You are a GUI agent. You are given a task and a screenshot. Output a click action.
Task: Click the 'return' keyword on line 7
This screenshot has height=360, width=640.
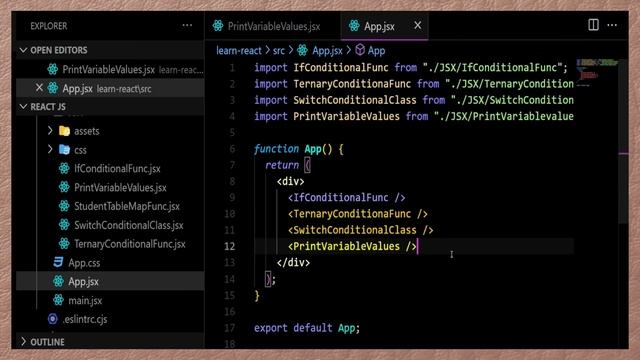click(282, 165)
